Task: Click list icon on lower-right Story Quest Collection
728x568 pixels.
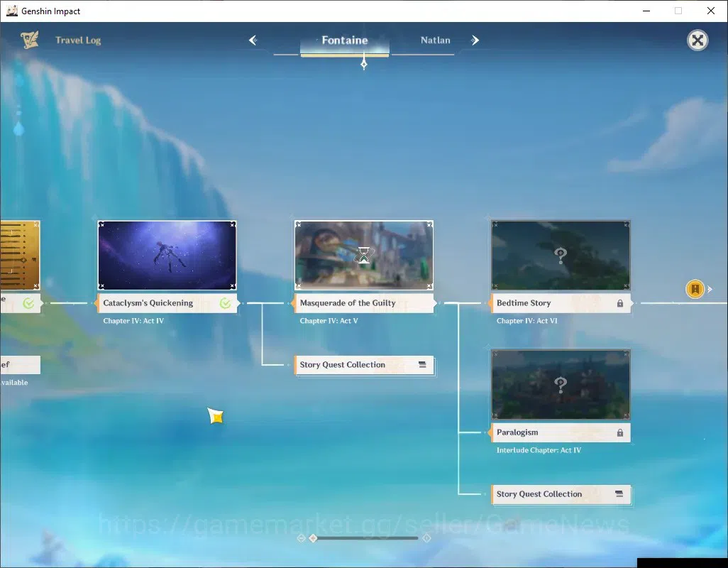Action: point(619,493)
